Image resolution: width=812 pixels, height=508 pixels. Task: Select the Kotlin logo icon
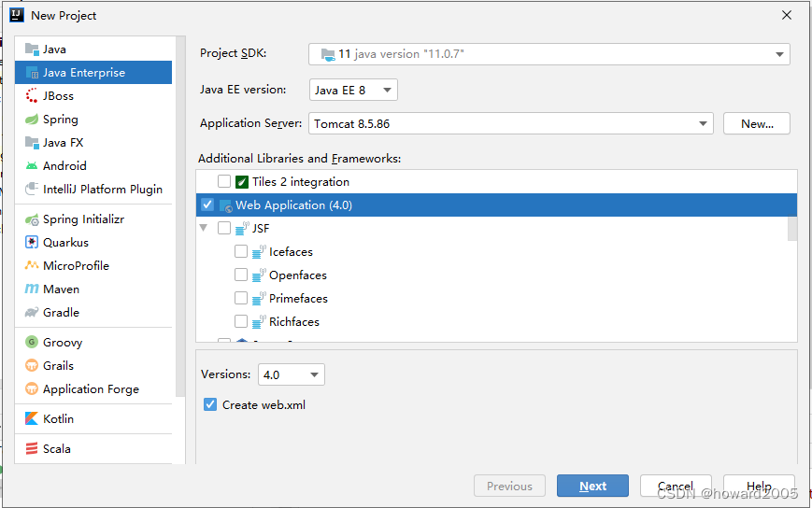coord(32,418)
